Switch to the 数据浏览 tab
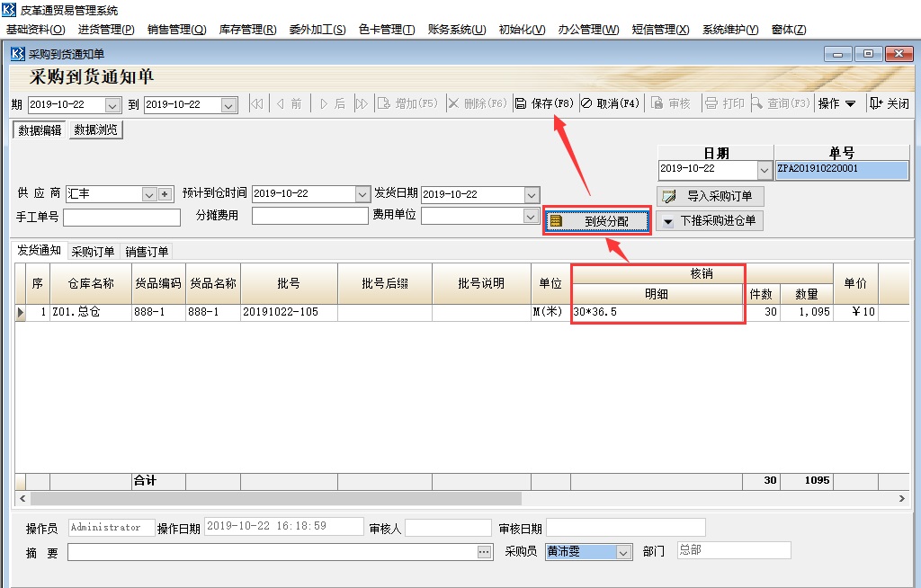Image resolution: width=921 pixels, height=588 pixels. [x=97, y=130]
